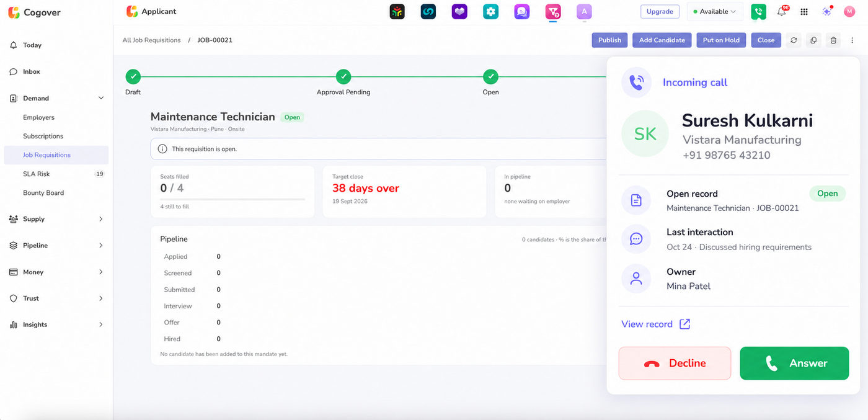The width and height of the screenshot is (868, 420).
Task: Click the View record link
Action: [656, 324]
